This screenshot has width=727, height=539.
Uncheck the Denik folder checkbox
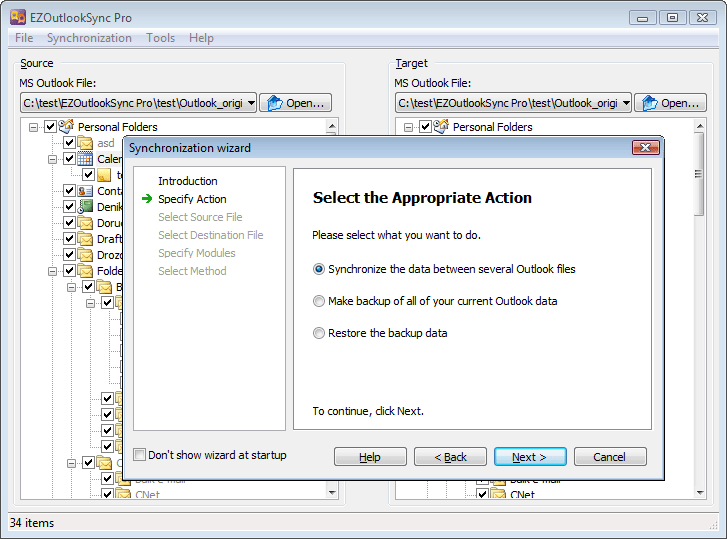pos(69,207)
